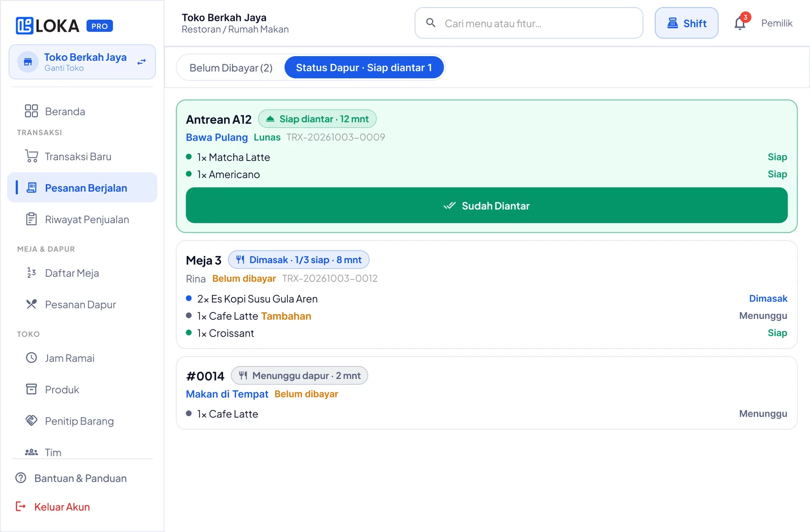Click the Dimasak 1/3 siap badge on Meja 3

[x=299, y=260]
